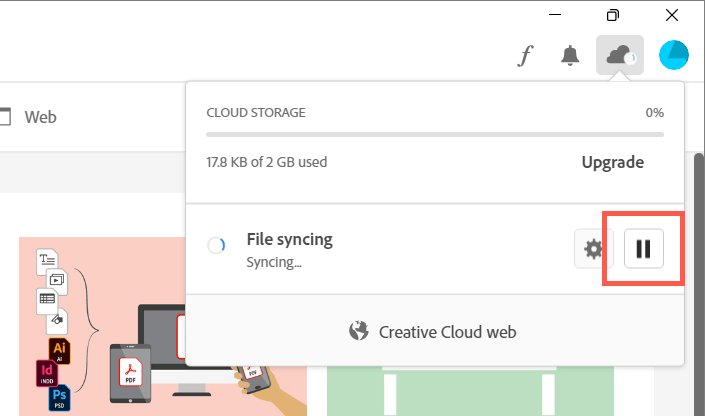Open the notifications bell
This screenshot has height=416, width=705.
(571, 56)
